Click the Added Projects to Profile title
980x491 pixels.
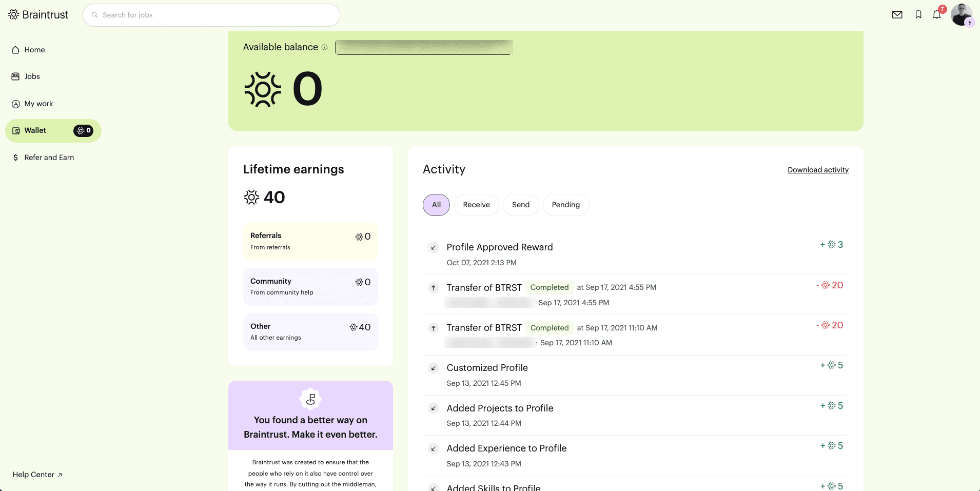click(500, 408)
